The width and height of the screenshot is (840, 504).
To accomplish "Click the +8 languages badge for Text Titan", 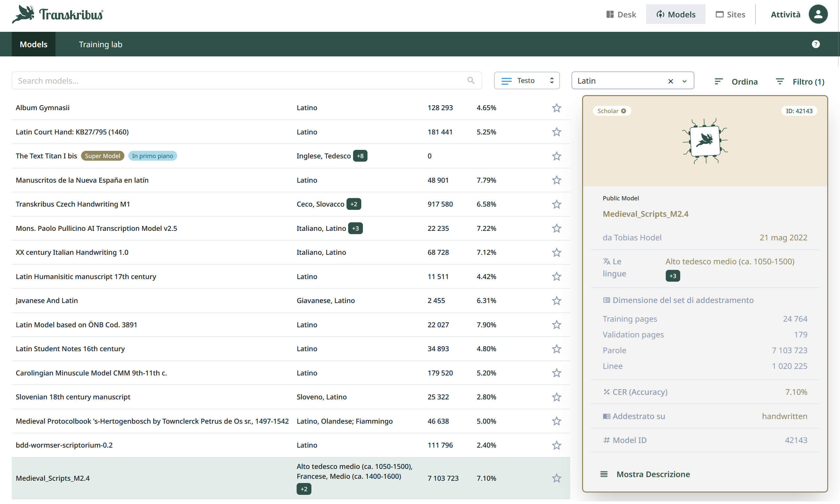I will click(x=360, y=156).
